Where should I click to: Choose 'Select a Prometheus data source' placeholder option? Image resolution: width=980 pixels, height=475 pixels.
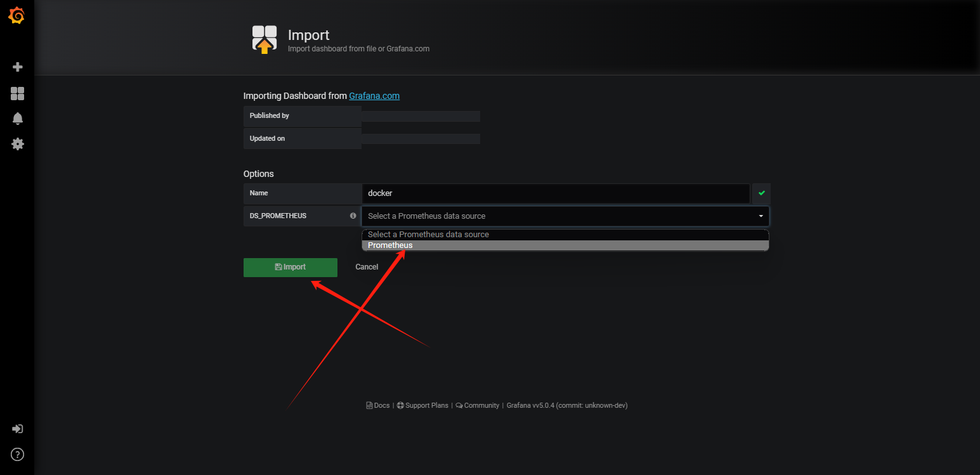(565, 235)
